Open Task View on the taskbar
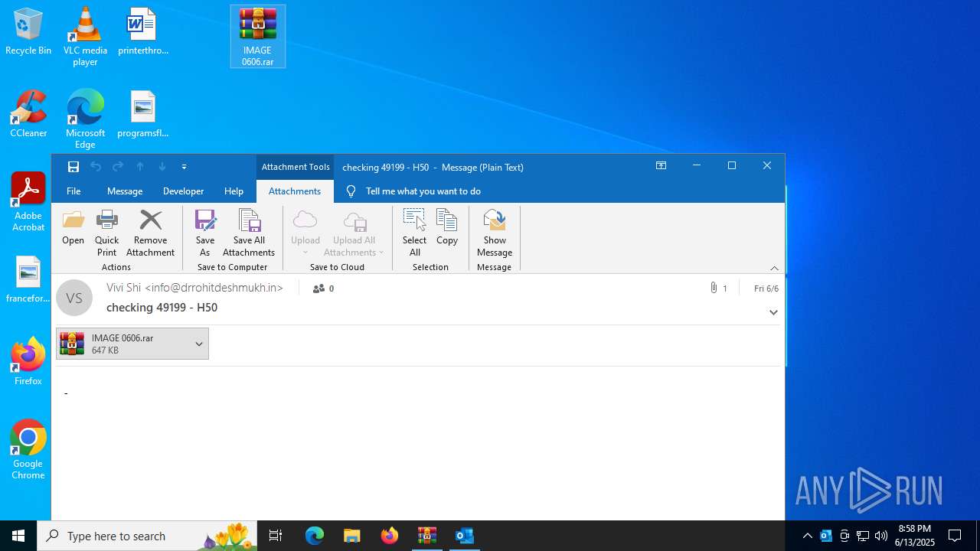Image resolution: width=980 pixels, height=551 pixels. [x=276, y=536]
